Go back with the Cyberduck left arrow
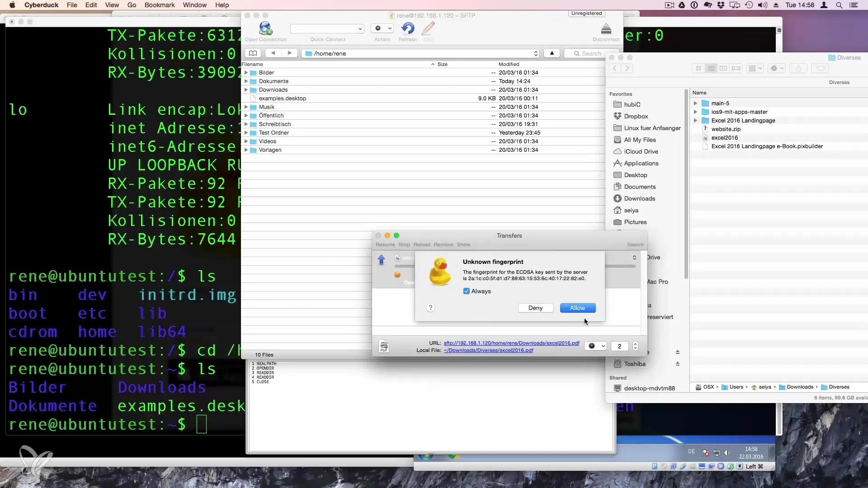Screen dimensions: 868x488 point(273,53)
